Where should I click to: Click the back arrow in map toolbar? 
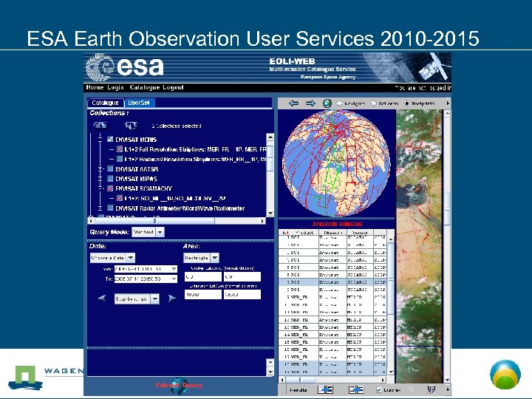(x=293, y=103)
